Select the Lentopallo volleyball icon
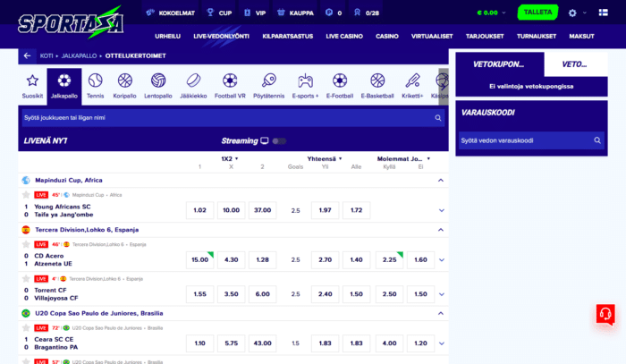The width and height of the screenshot is (626, 364). pyautogui.click(x=158, y=80)
